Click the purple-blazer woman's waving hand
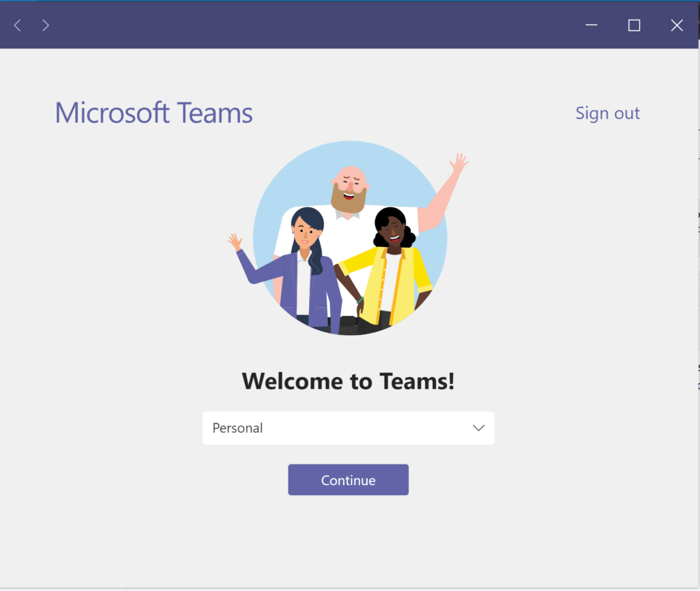Image resolution: width=700 pixels, height=591 pixels. pos(235,242)
